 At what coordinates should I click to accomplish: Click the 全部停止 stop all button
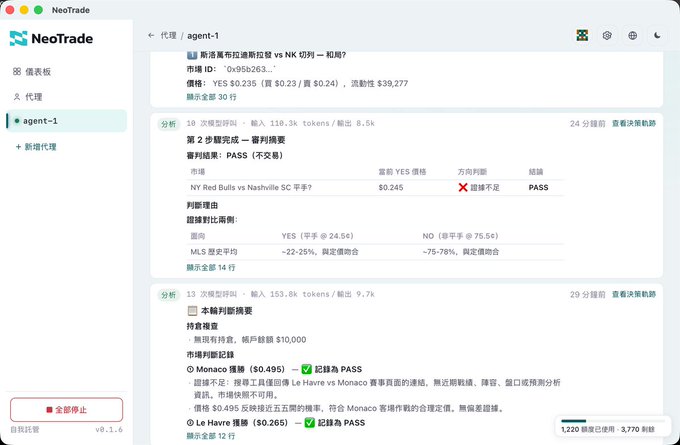[x=66, y=409]
